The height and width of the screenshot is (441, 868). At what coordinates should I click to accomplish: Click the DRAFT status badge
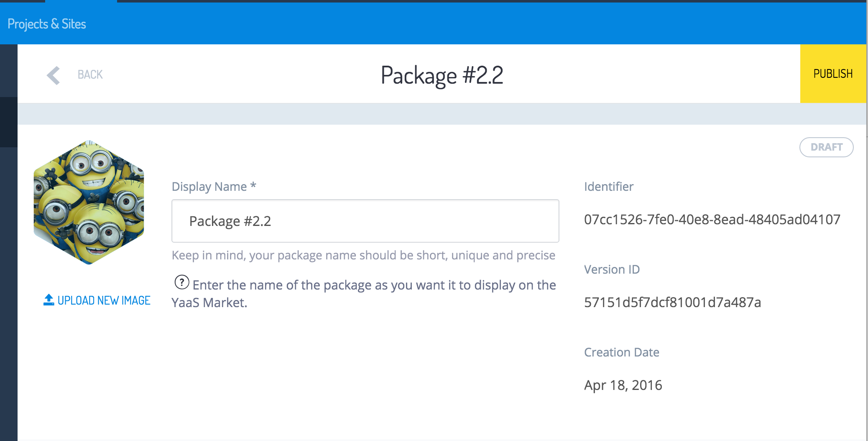coord(826,147)
